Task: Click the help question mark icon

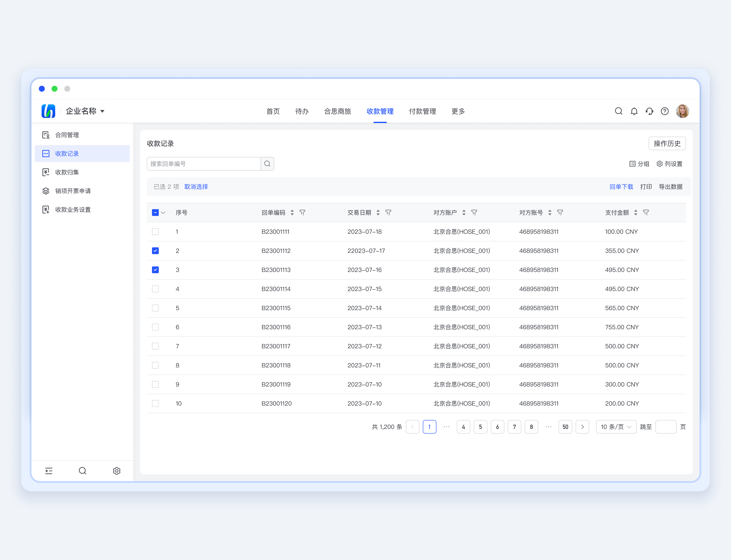Action: [665, 111]
